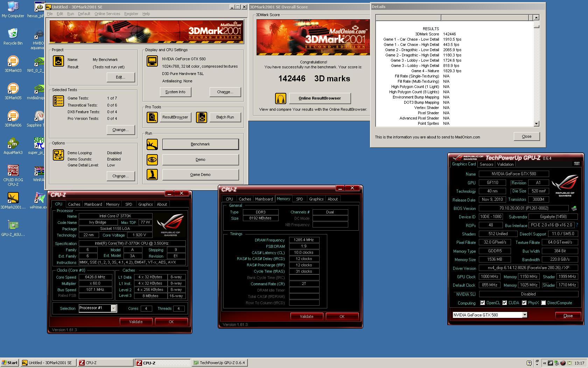Open the File menu in 3DMark2001
This screenshot has width=588, height=368.
tap(50, 14)
